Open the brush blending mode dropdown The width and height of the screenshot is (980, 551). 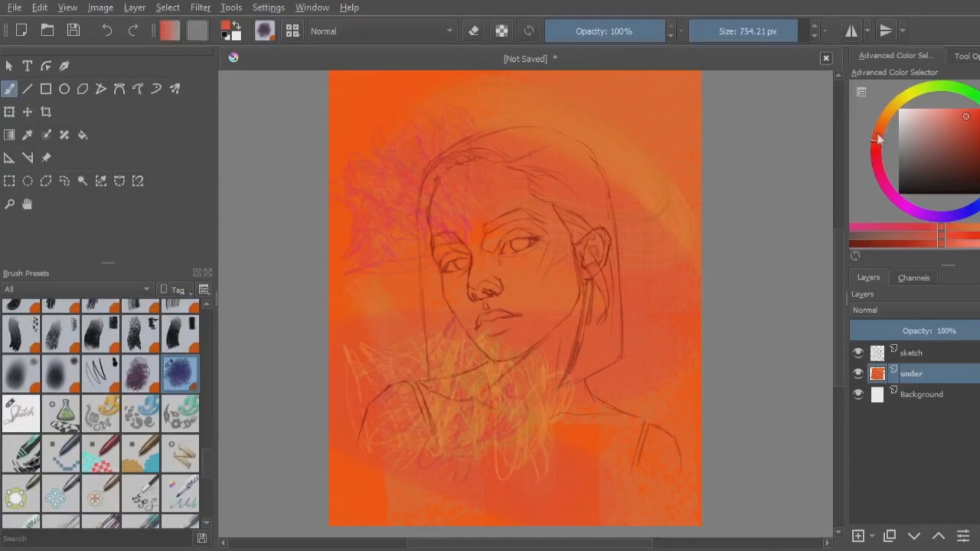tap(382, 31)
